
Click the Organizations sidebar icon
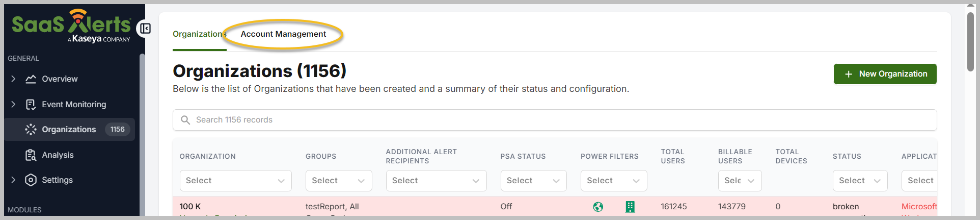(x=31, y=130)
